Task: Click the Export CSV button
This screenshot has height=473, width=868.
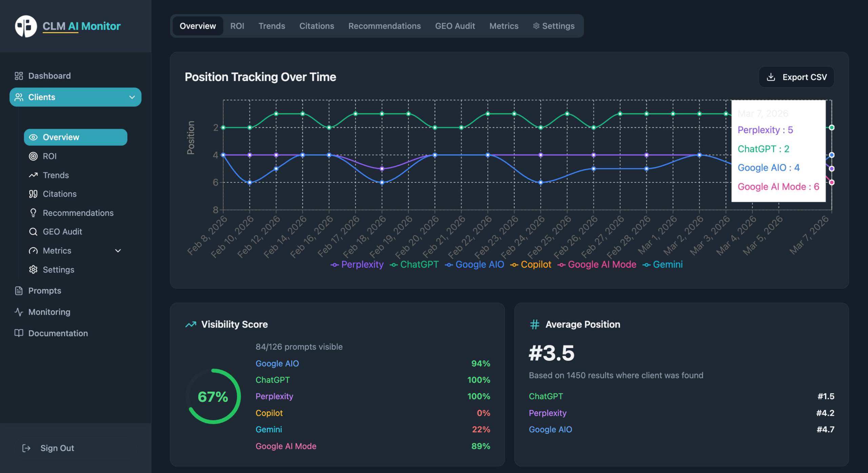Action: click(796, 77)
